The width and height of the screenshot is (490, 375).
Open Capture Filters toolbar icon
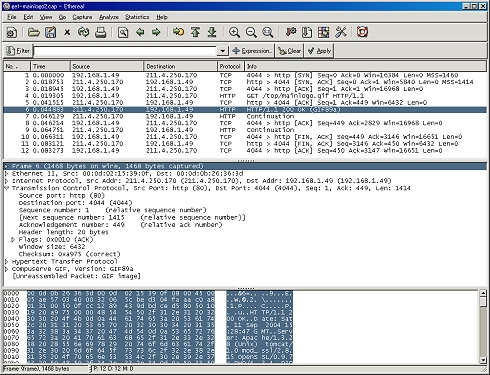pyautogui.click(x=291, y=32)
